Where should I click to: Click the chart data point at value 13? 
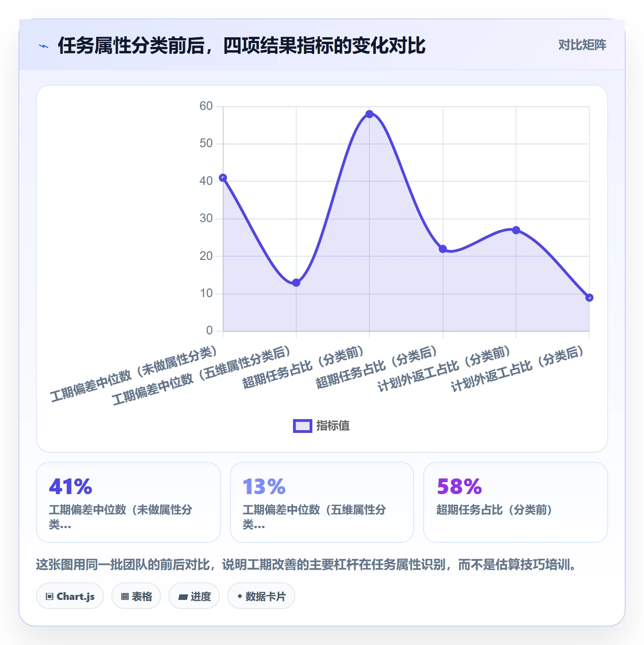point(296,282)
